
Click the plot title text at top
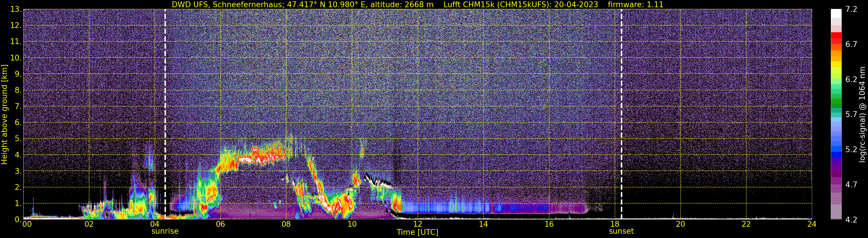coord(417,4)
